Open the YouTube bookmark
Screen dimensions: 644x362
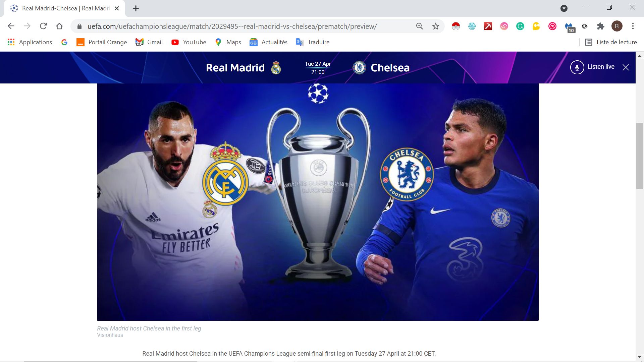click(x=189, y=42)
